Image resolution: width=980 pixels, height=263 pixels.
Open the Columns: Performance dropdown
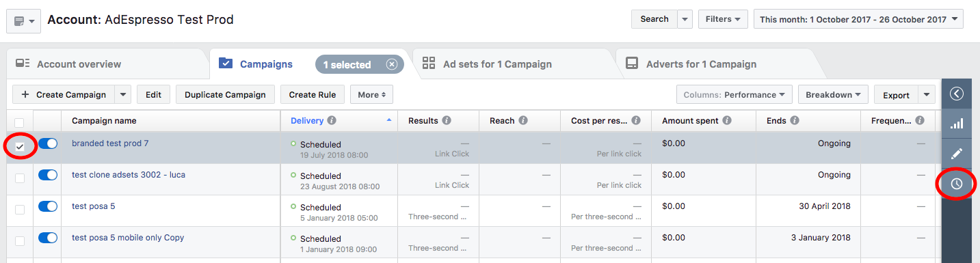coord(734,94)
